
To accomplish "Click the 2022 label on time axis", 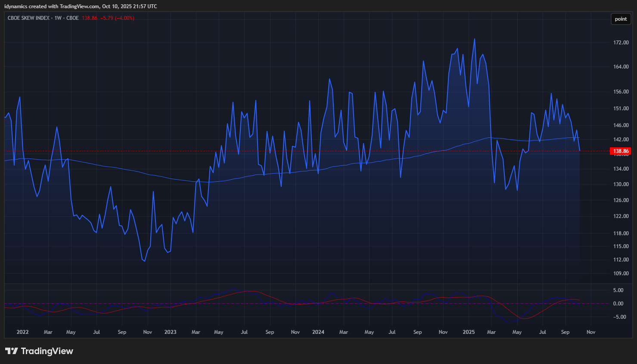I will coord(22,332).
